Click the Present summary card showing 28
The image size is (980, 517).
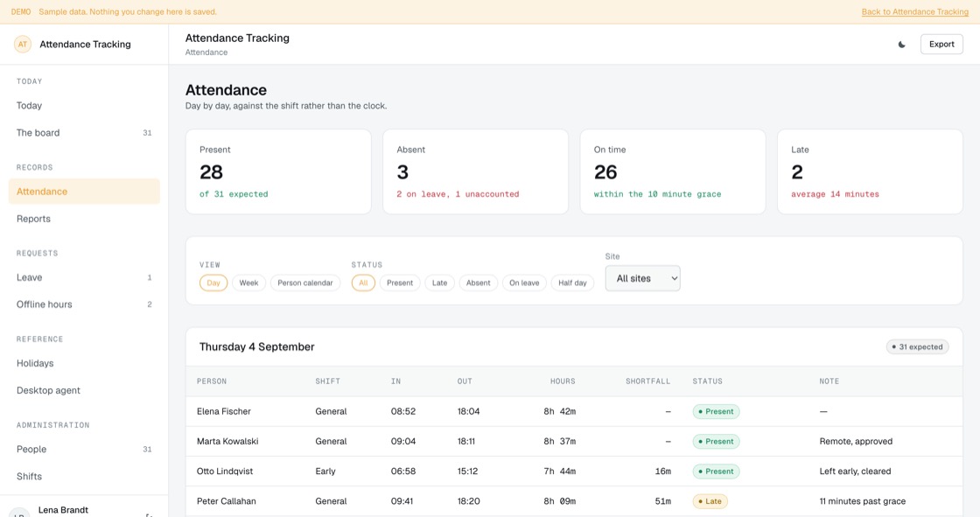[278, 172]
